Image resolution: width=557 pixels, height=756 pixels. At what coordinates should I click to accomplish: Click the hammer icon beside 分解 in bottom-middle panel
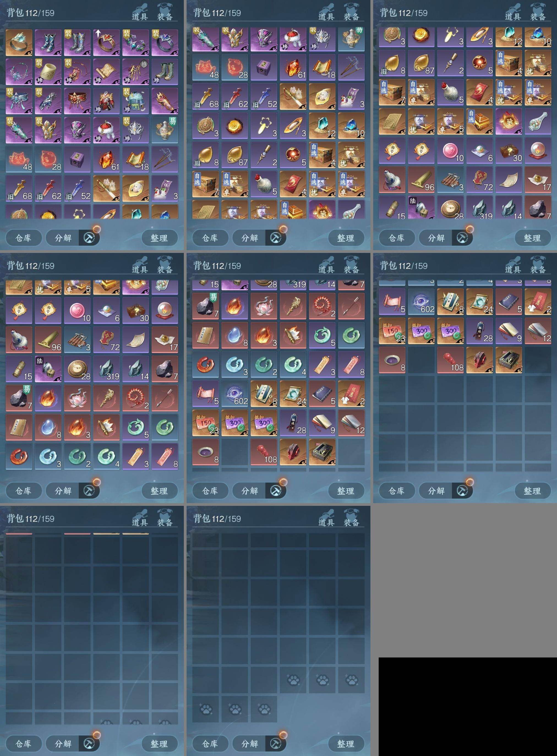pyautogui.click(x=276, y=744)
